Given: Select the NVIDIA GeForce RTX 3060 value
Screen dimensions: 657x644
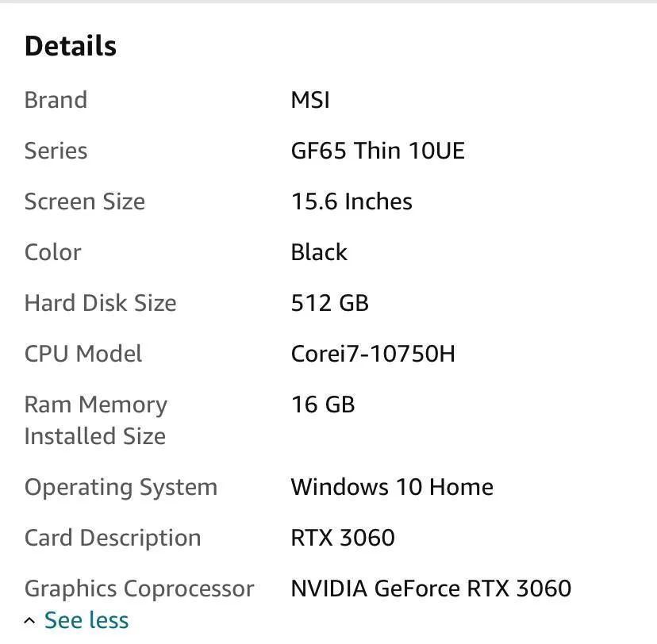Looking at the screenshot, I should pyautogui.click(x=431, y=588).
